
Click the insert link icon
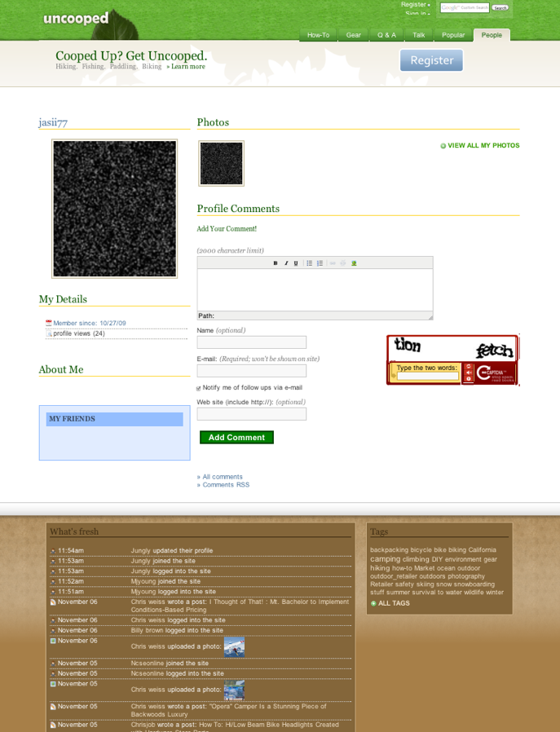coord(333,263)
